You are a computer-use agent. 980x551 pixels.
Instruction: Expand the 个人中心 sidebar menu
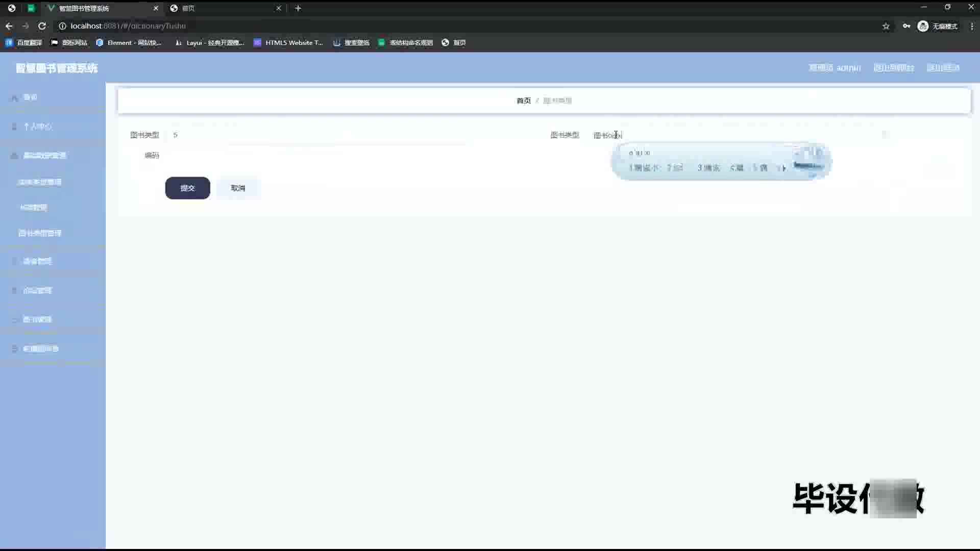click(37, 127)
